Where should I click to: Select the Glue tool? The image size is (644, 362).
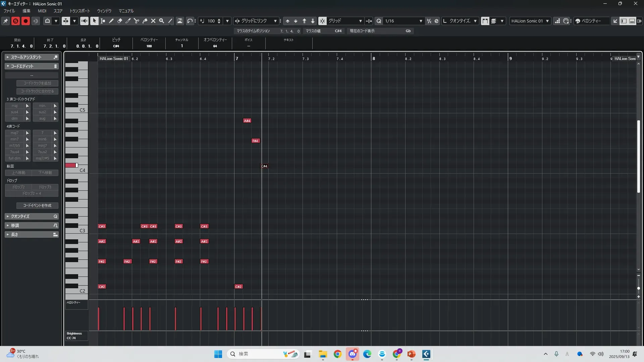[x=145, y=21]
